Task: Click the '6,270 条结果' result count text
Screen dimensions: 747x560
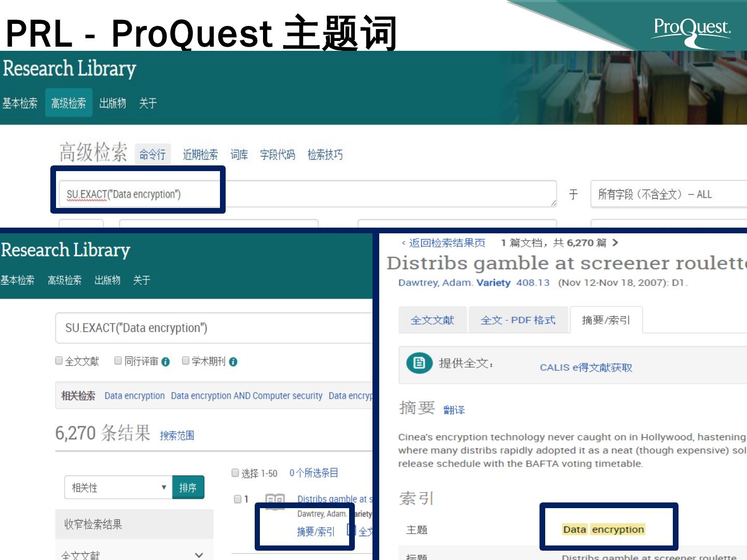Action: coord(103,432)
